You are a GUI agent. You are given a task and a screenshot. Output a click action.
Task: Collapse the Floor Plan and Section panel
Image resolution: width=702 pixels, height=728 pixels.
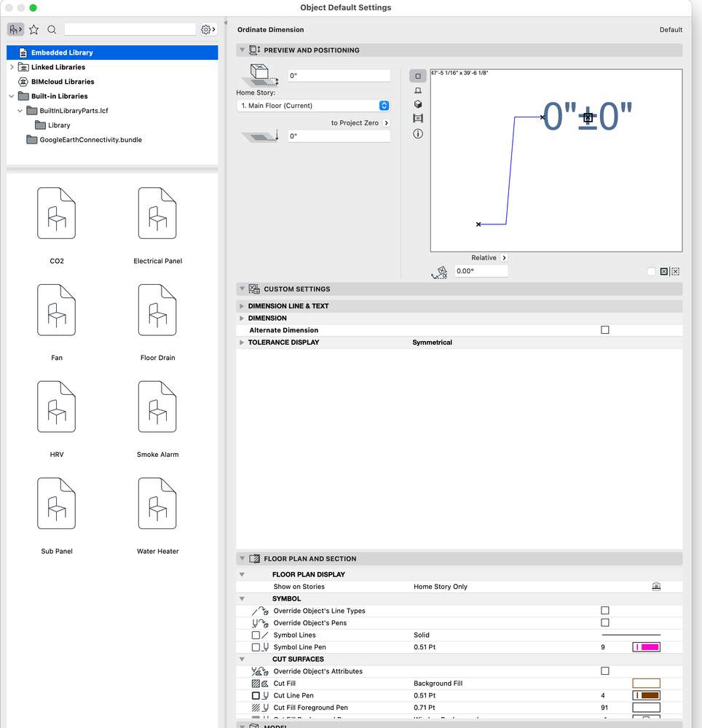point(241,558)
